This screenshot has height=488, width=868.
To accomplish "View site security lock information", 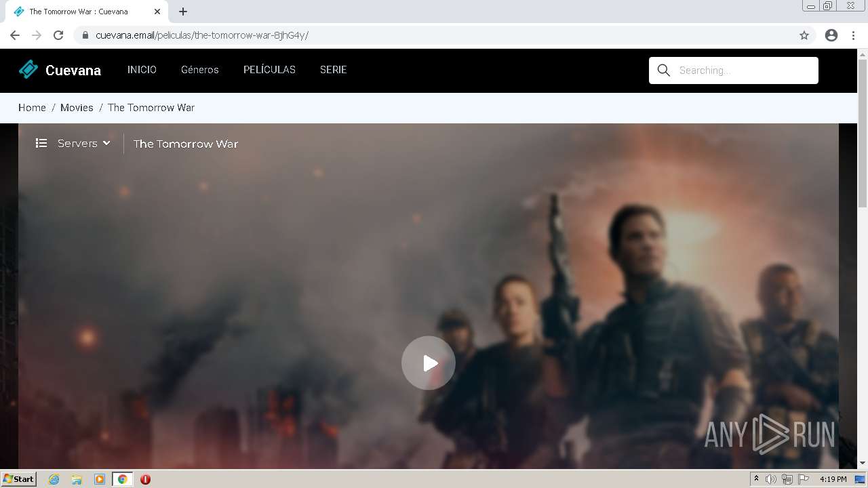I will [85, 35].
